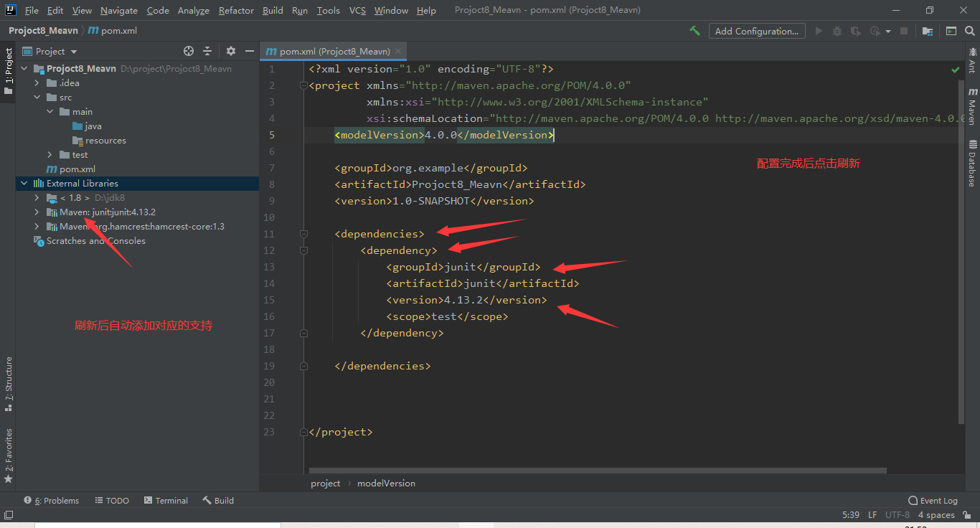Open the Refactor menu
Image resolution: width=980 pixels, height=528 pixels.
click(237, 10)
